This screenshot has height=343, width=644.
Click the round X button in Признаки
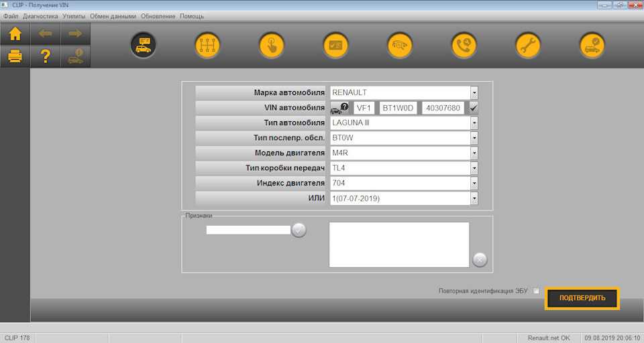click(480, 260)
